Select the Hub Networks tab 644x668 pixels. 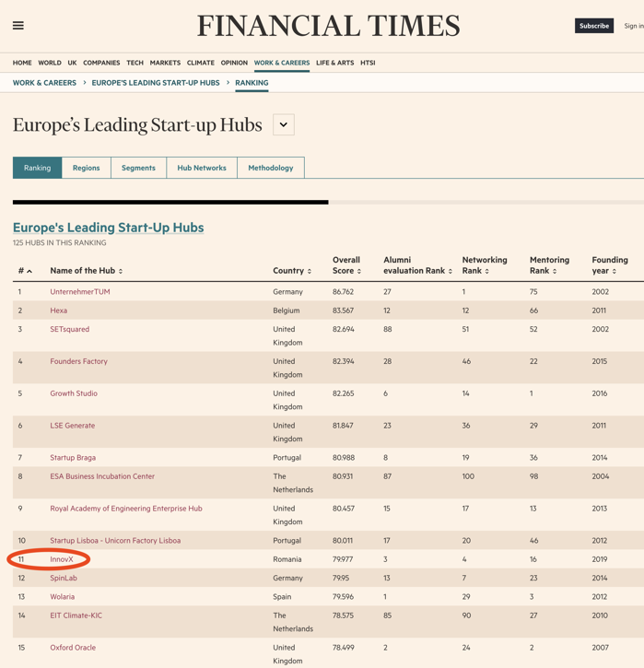202,168
